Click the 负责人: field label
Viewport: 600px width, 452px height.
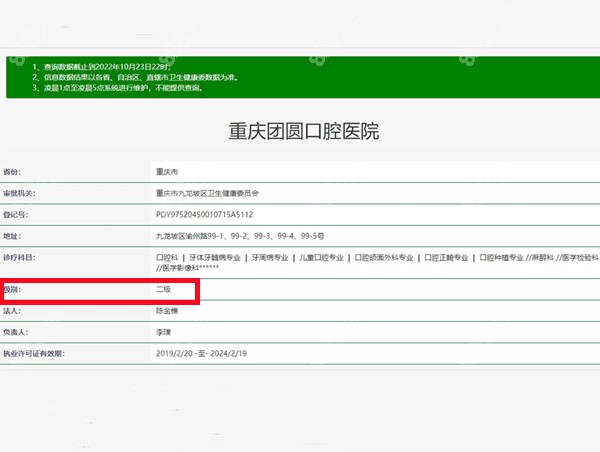16,332
